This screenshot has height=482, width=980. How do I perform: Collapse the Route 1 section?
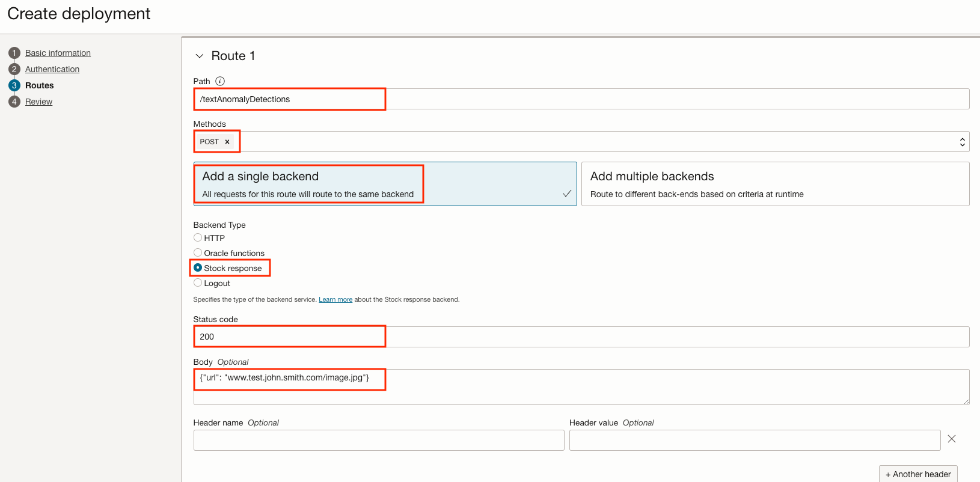tap(200, 56)
